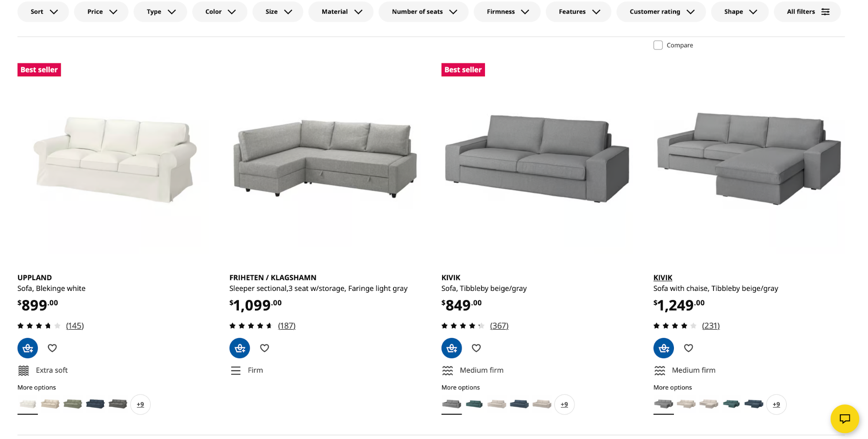Check the Compare checkbox

coord(658,45)
